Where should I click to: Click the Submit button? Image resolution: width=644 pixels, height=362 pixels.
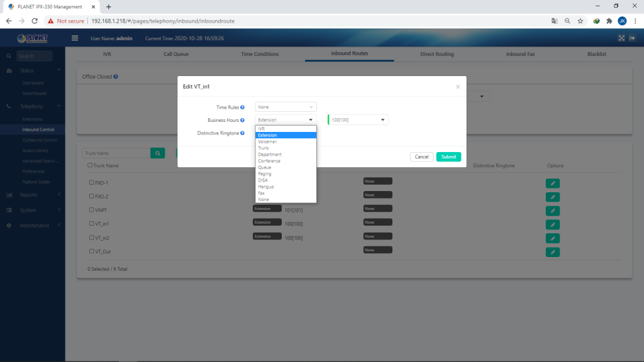coord(448,156)
